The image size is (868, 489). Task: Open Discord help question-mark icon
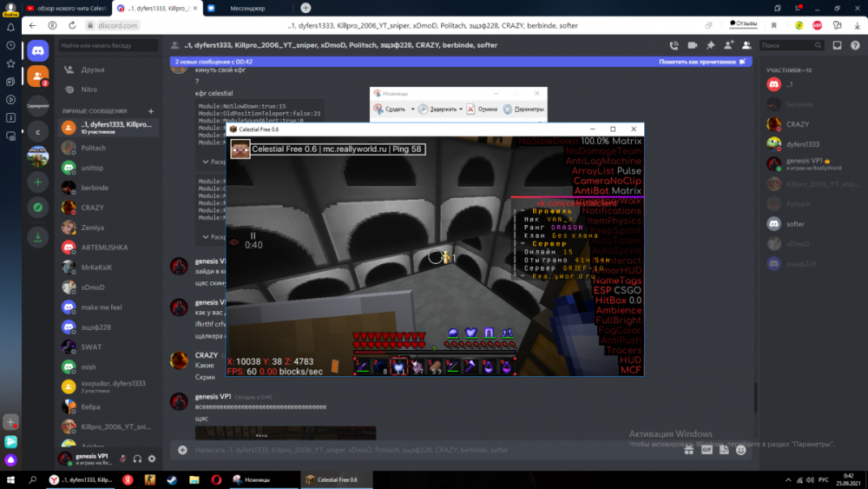(x=855, y=45)
